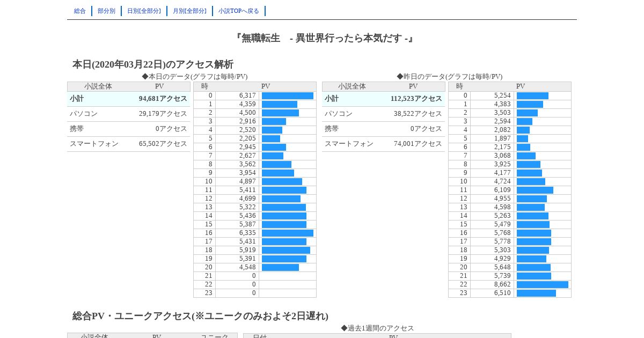
Task: Select today's subtotal 94,681アクセス
Action: (163, 99)
